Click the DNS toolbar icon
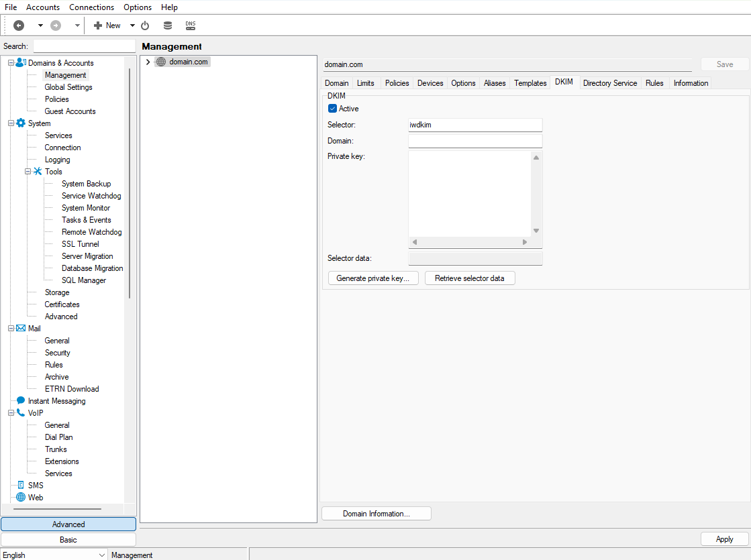The width and height of the screenshot is (751, 560). tap(191, 25)
